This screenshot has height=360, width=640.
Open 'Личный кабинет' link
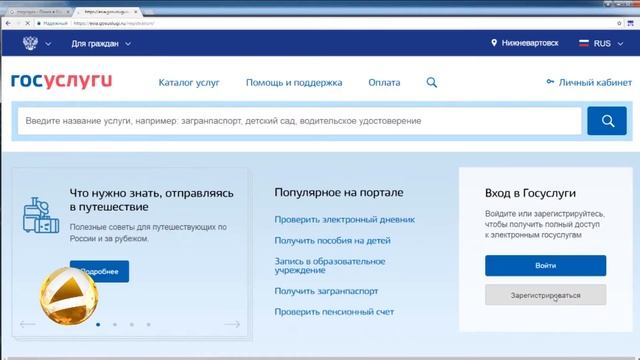pos(595,82)
